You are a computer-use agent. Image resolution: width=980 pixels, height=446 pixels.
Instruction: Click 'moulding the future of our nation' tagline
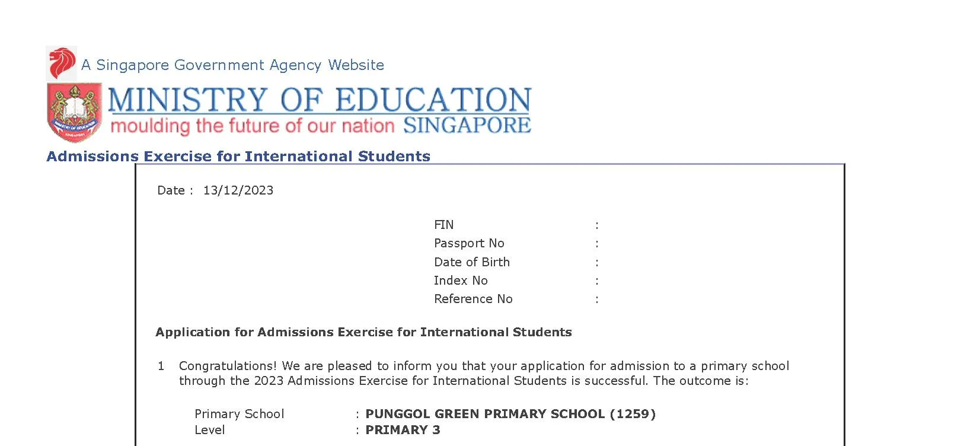(253, 126)
